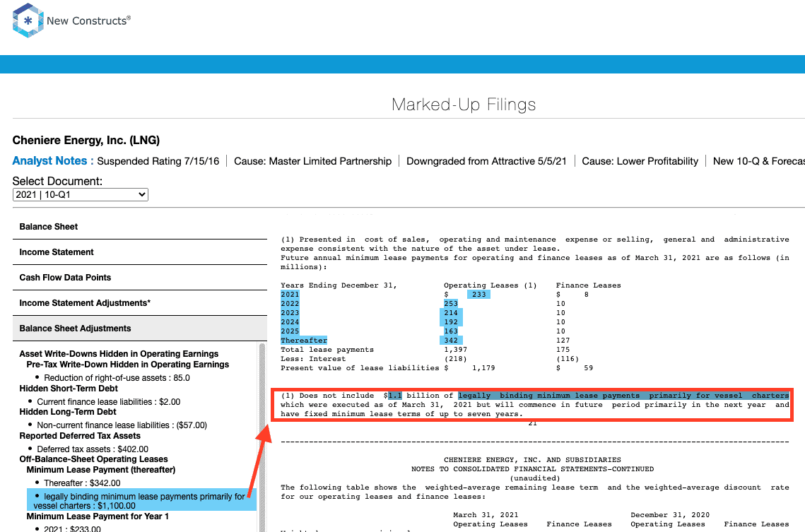Click the 'New 10-Q & Forecast' note
The image size is (805, 532).
759,161
